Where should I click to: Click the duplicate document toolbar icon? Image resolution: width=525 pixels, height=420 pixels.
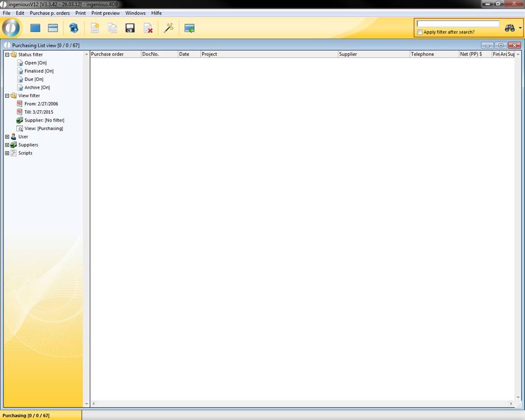tap(113, 28)
